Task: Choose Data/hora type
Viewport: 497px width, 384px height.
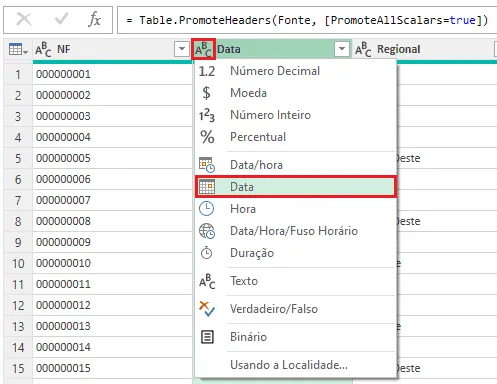Action: pyautogui.click(x=296, y=165)
